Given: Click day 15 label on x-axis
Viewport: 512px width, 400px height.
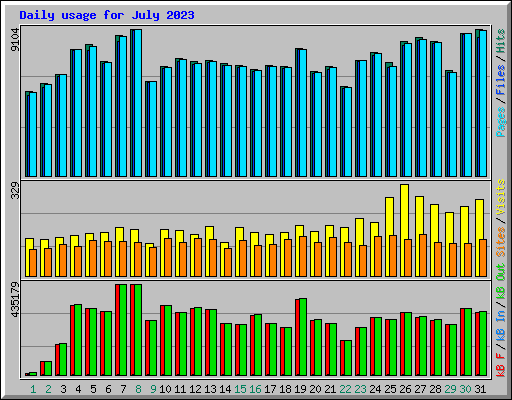Looking at the screenshot, I should click(240, 389).
